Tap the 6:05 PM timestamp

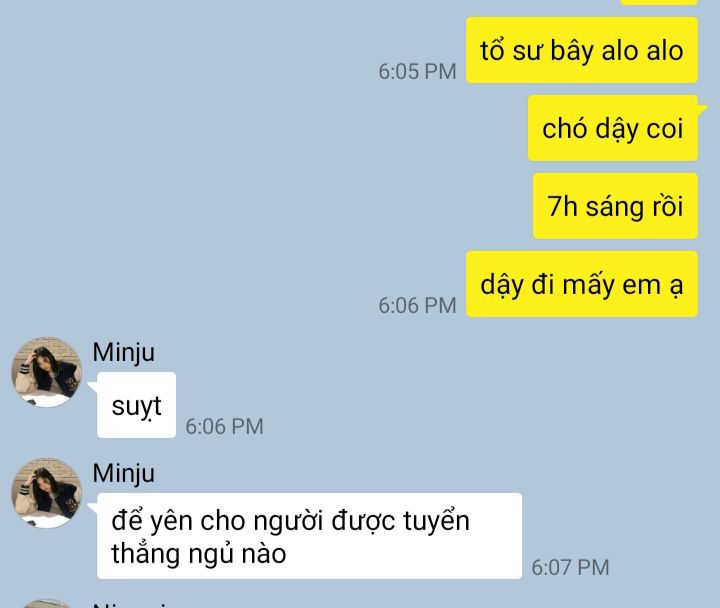point(417,72)
